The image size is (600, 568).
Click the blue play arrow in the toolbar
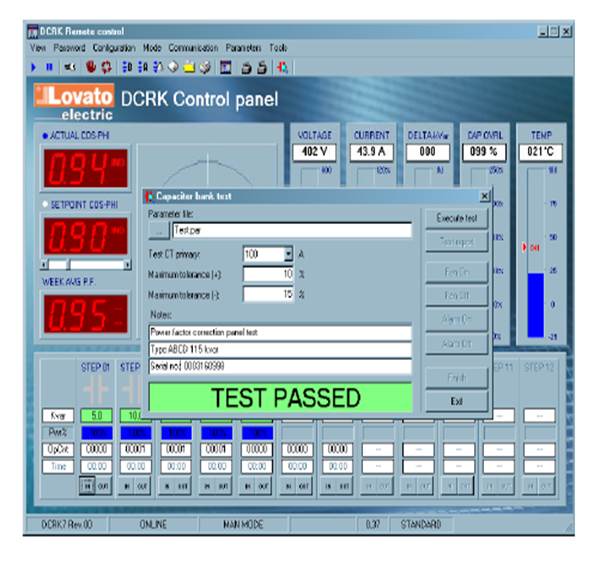[x=33, y=67]
